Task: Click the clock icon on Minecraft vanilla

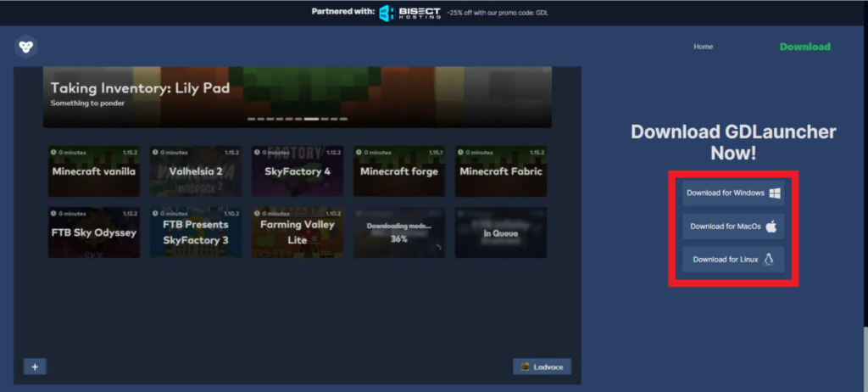Action: tap(53, 152)
